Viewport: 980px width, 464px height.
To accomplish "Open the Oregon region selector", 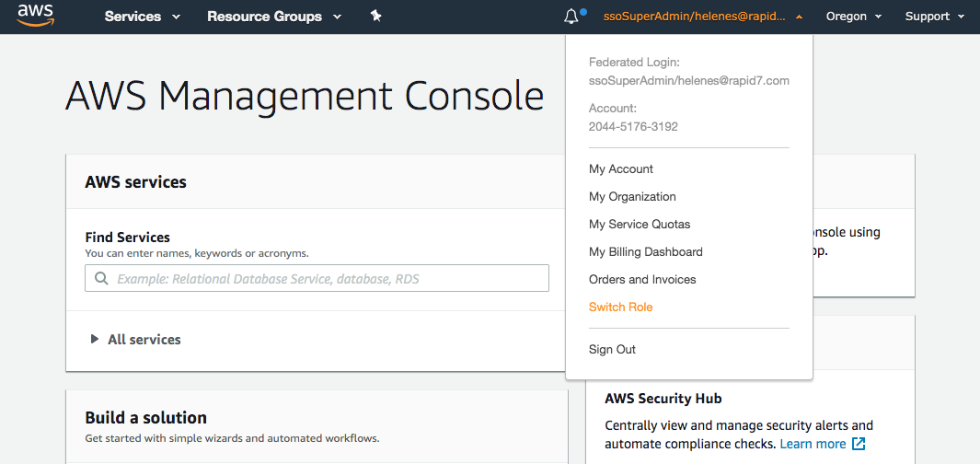I will pyautogui.click(x=853, y=17).
